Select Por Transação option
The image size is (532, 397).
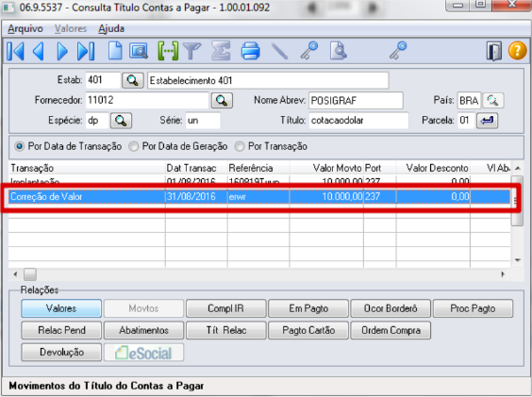271,146
